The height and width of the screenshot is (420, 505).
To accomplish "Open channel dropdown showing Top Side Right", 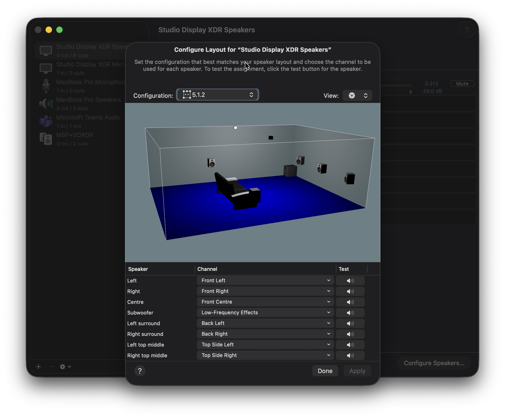I will point(265,355).
